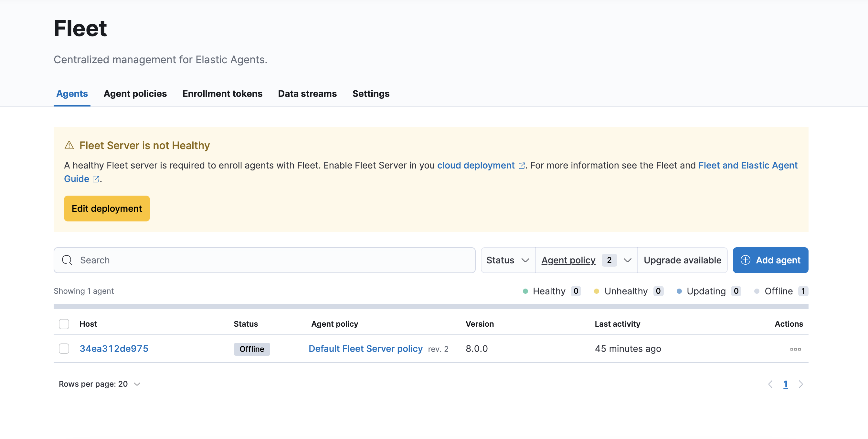Open the Data streams tab
Image resolution: width=868 pixels, height=439 pixels.
click(x=307, y=94)
